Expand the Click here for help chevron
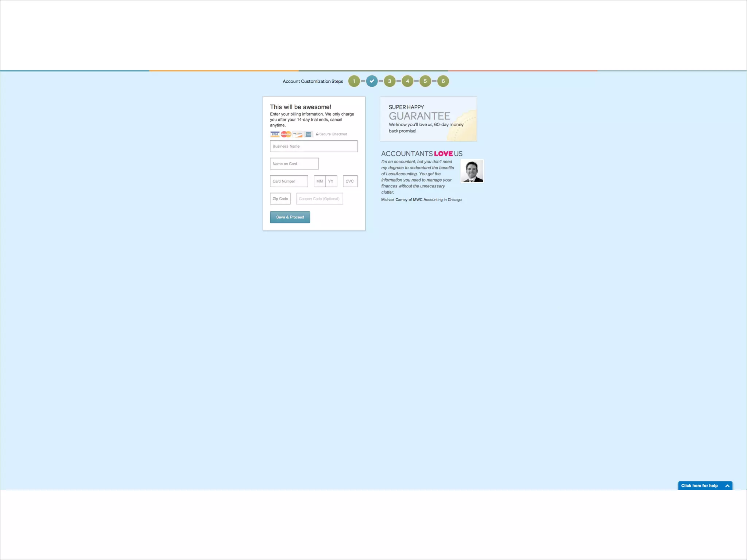Image resolution: width=747 pixels, height=560 pixels. point(727,486)
